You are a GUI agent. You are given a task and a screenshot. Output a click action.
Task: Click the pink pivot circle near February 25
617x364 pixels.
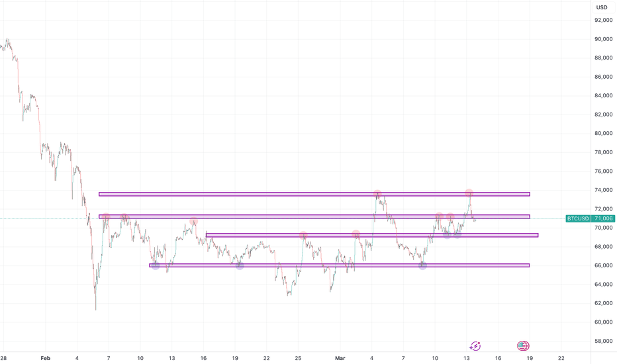click(303, 235)
